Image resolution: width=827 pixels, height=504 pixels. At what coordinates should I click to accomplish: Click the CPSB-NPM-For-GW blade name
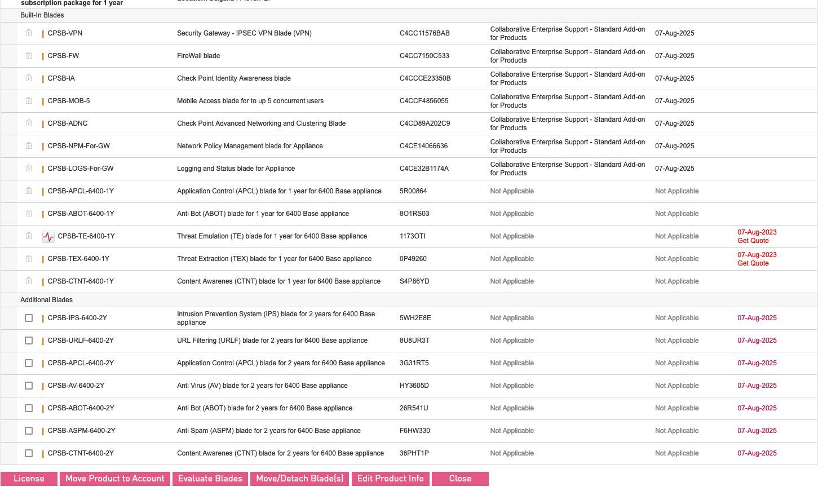coord(79,146)
